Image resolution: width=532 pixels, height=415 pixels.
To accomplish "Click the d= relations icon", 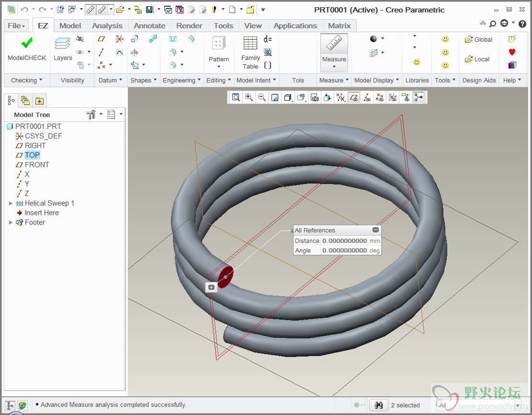I will point(268,39).
